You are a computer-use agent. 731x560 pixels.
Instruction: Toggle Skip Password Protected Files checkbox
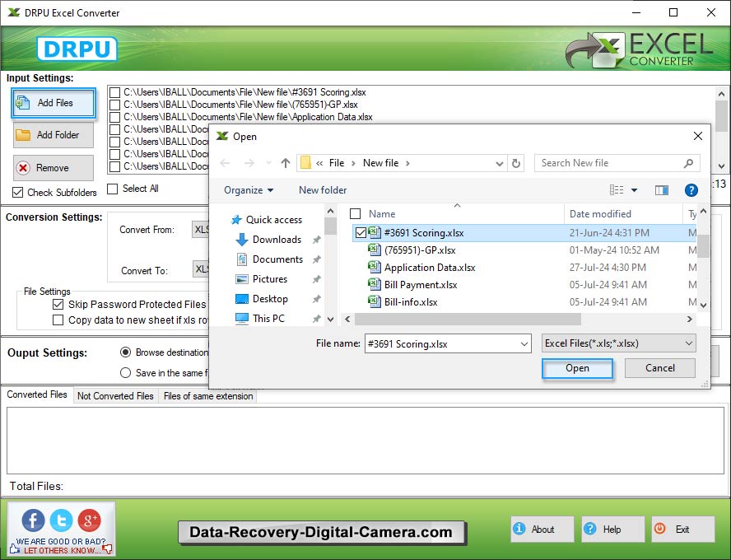tap(58, 305)
